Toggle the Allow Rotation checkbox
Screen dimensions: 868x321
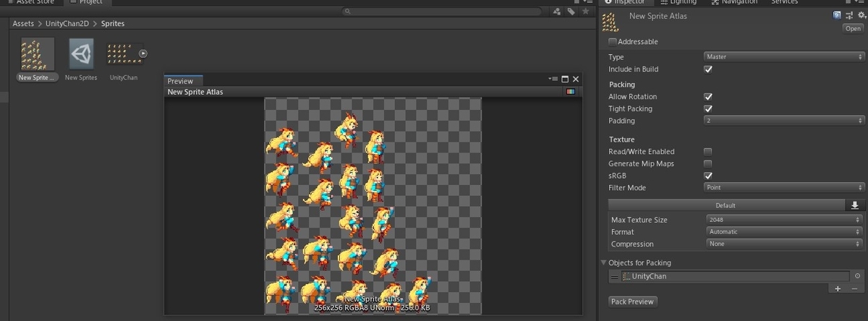tap(708, 96)
